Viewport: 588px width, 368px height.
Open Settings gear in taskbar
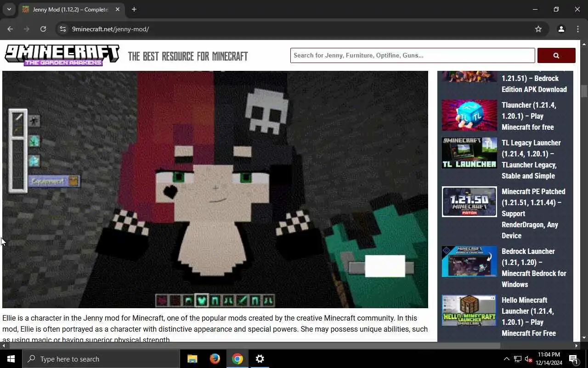point(260,359)
